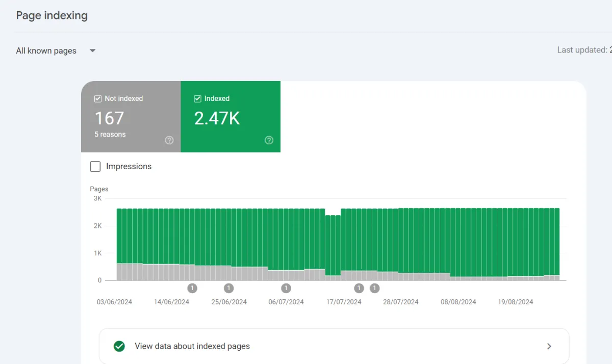Uncheck the Not indexed checkbox
The height and width of the screenshot is (364, 612).
[98, 99]
